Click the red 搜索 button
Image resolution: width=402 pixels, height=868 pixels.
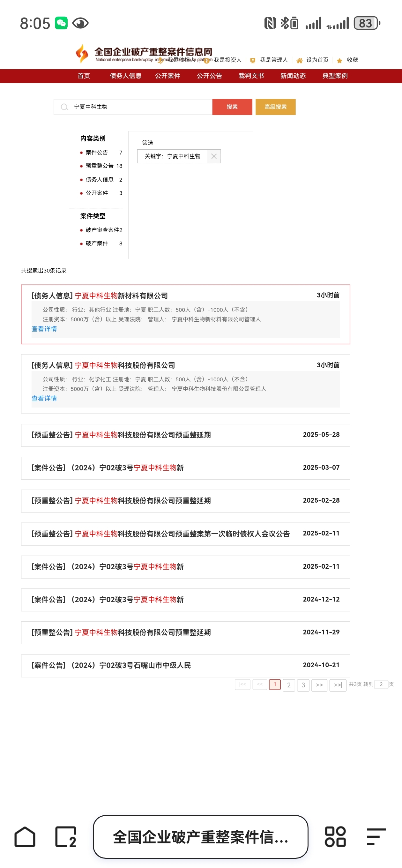(x=232, y=107)
